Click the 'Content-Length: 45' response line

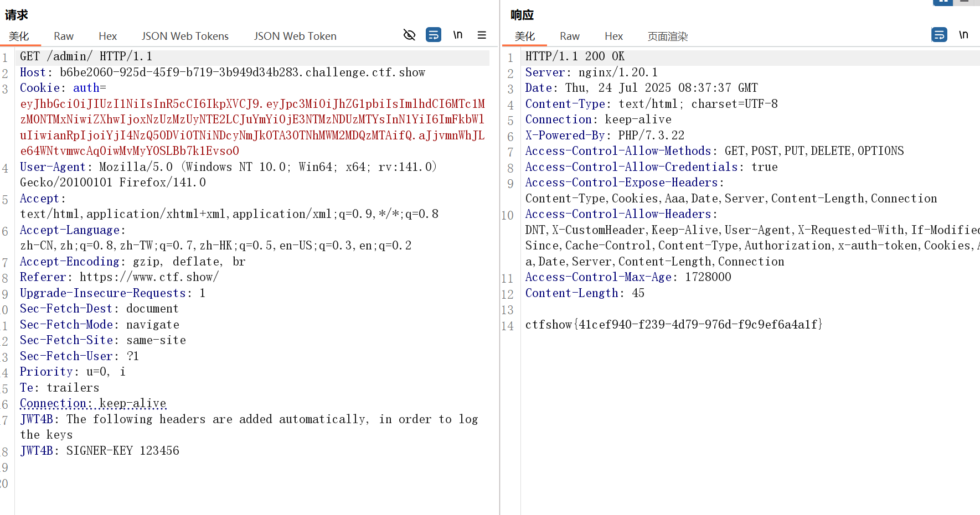[585, 293]
